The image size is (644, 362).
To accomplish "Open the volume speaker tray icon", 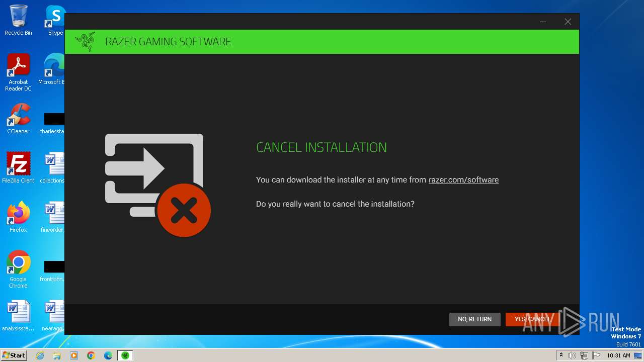I will click(x=572, y=355).
